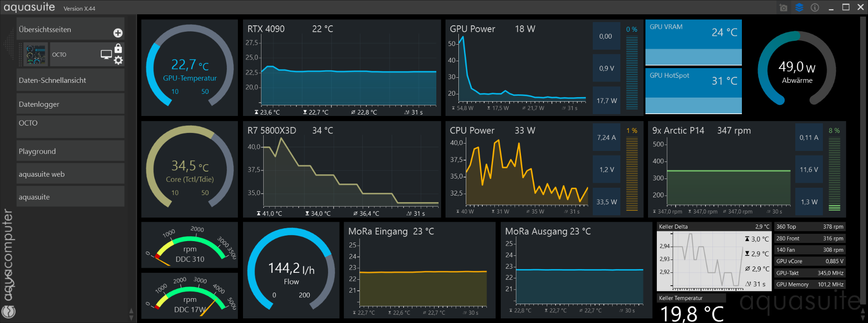Click the screenshot camera icon in title bar
The height and width of the screenshot is (323, 868).
(x=783, y=7)
